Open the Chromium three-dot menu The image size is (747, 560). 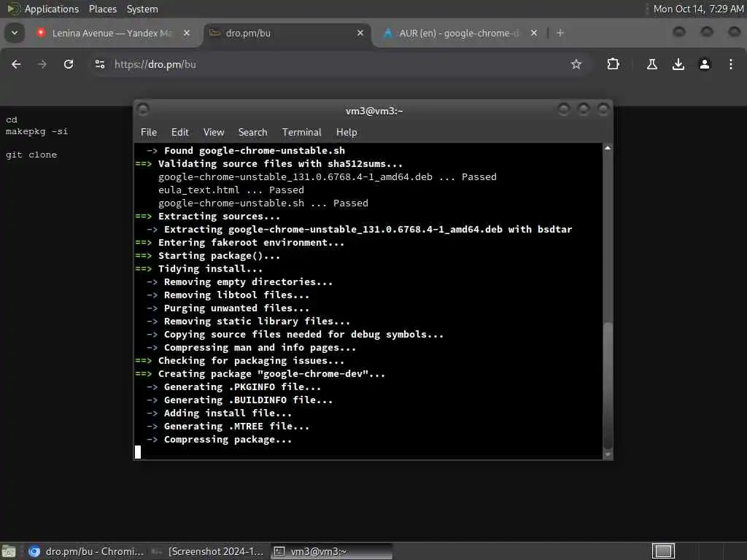pyautogui.click(x=731, y=64)
